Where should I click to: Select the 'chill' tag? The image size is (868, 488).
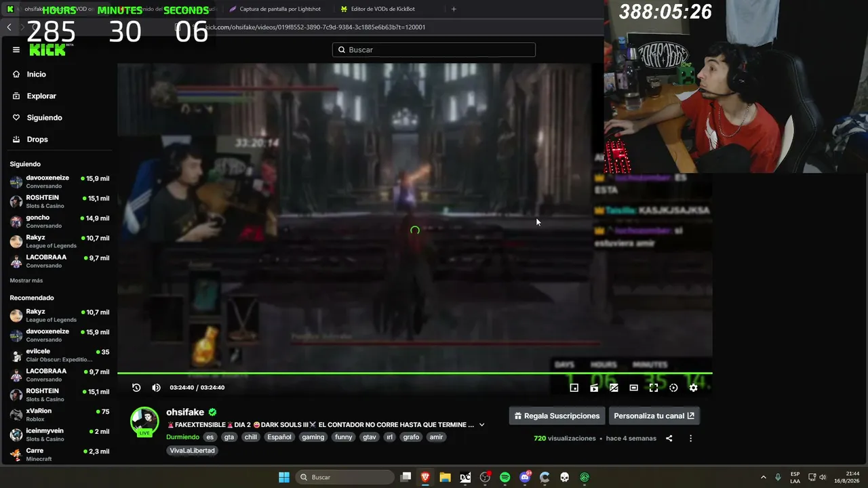pyautogui.click(x=251, y=437)
